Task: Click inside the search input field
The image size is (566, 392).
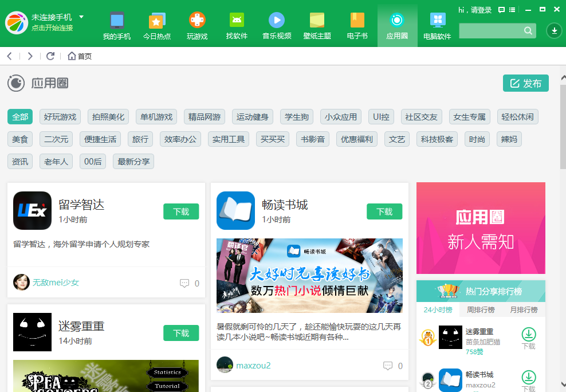Action: pos(493,30)
